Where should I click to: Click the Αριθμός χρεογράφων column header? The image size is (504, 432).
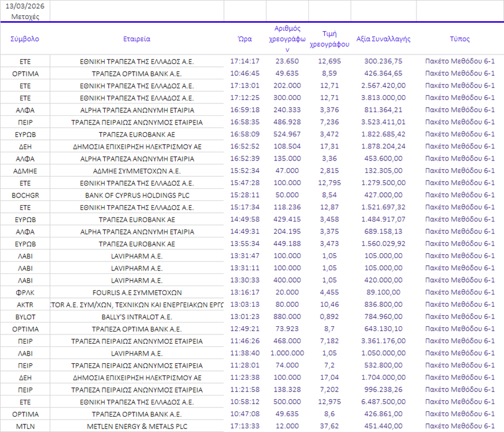(288, 39)
